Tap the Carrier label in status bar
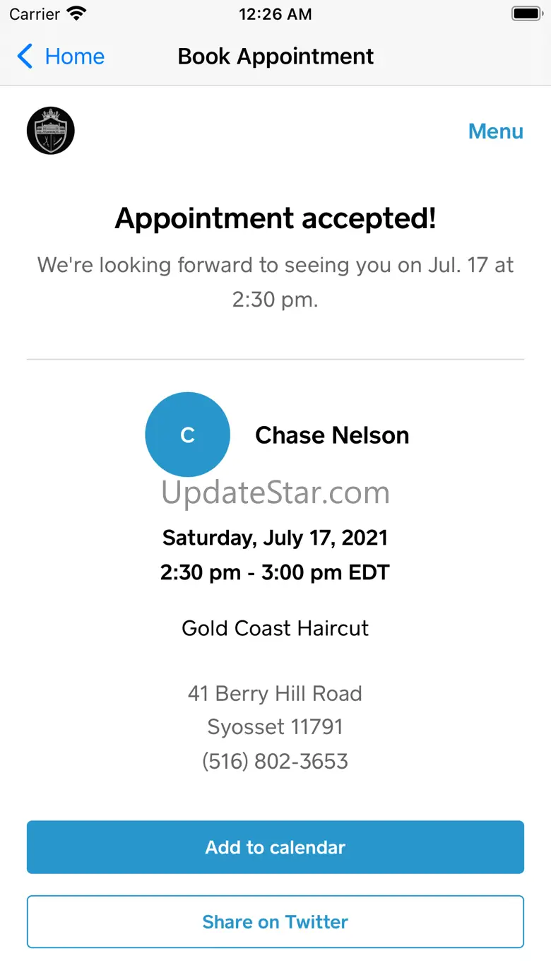The height and width of the screenshot is (980, 551). [x=35, y=14]
